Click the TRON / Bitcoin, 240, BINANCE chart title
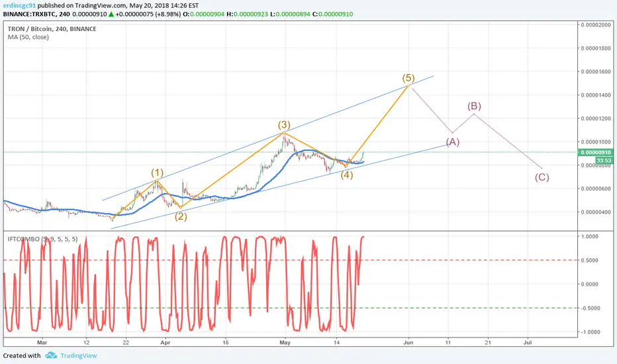Image resolution: width=617 pixels, height=364 pixels. (52, 28)
